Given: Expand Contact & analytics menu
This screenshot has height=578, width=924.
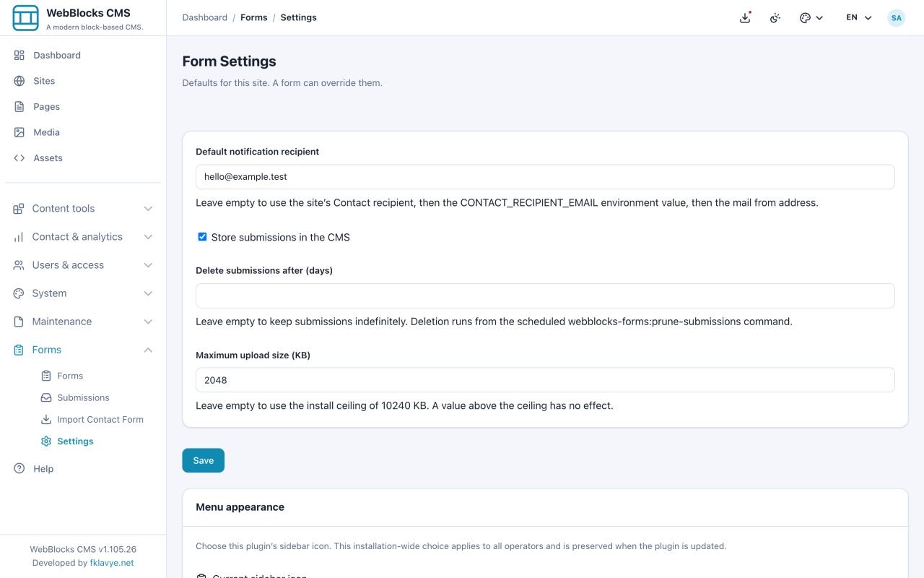Looking at the screenshot, I should pos(83,236).
